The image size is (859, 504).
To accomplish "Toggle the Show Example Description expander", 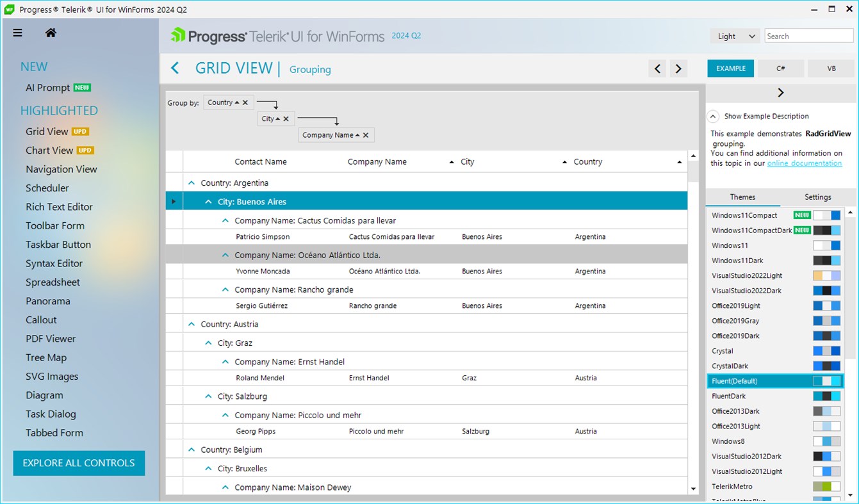I will coord(712,117).
